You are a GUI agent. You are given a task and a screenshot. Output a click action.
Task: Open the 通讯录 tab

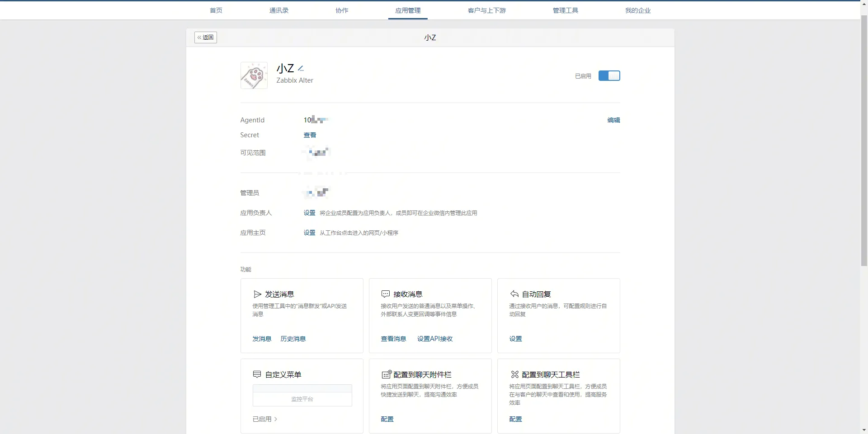(x=279, y=10)
